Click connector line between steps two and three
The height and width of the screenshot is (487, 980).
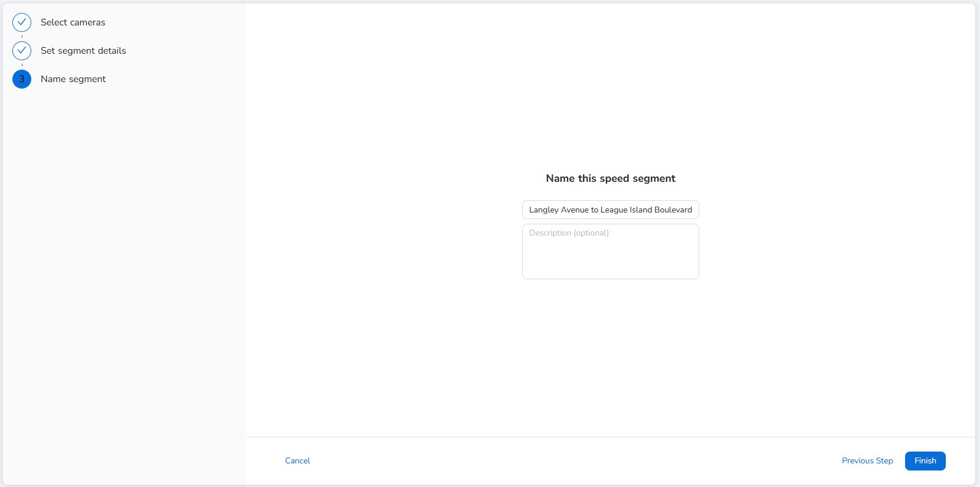point(22,65)
